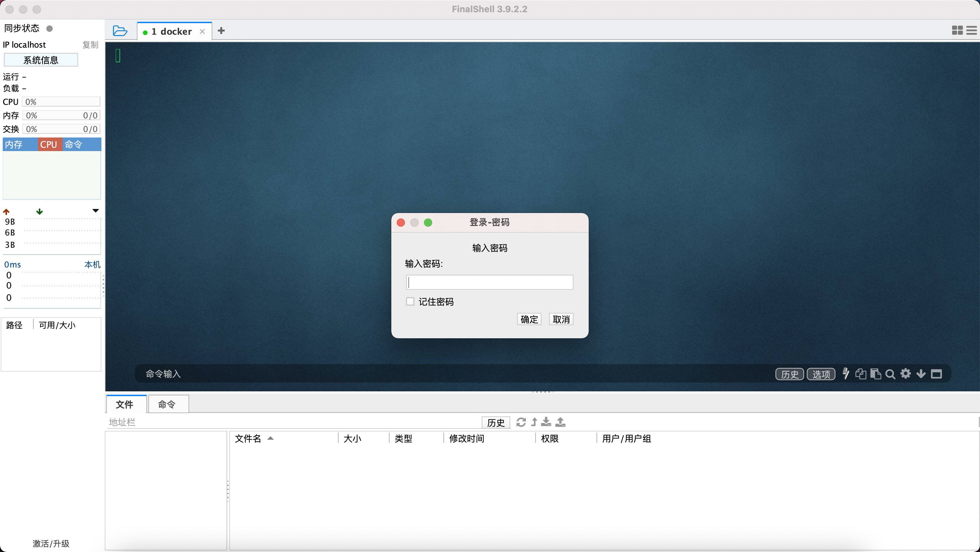Click the 确定 button in password dialog
Viewport: 980px width, 552px height.
click(529, 319)
